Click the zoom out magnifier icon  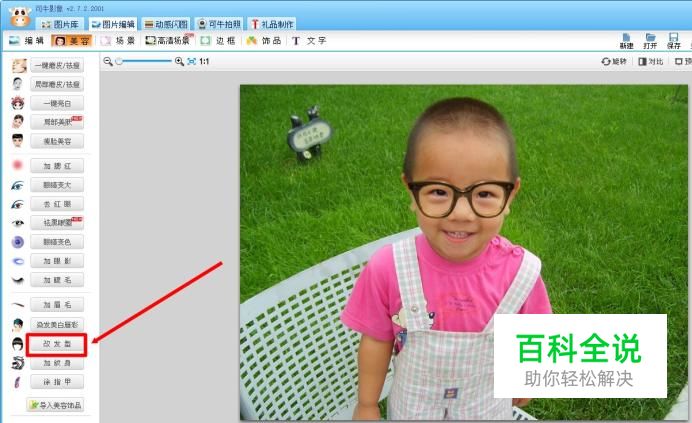tap(108, 61)
